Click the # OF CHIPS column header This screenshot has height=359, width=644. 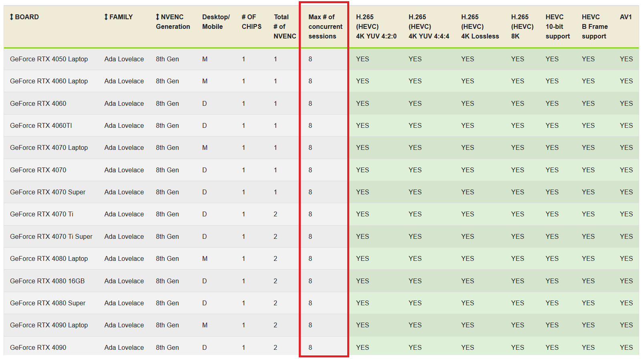pos(252,22)
